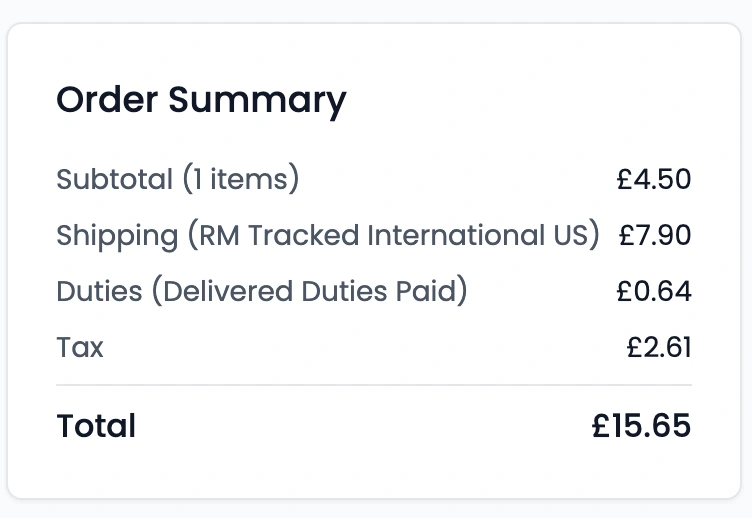This screenshot has height=518, width=752.
Task: Click the Order Summary heading
Action: [x=201, y=101]
